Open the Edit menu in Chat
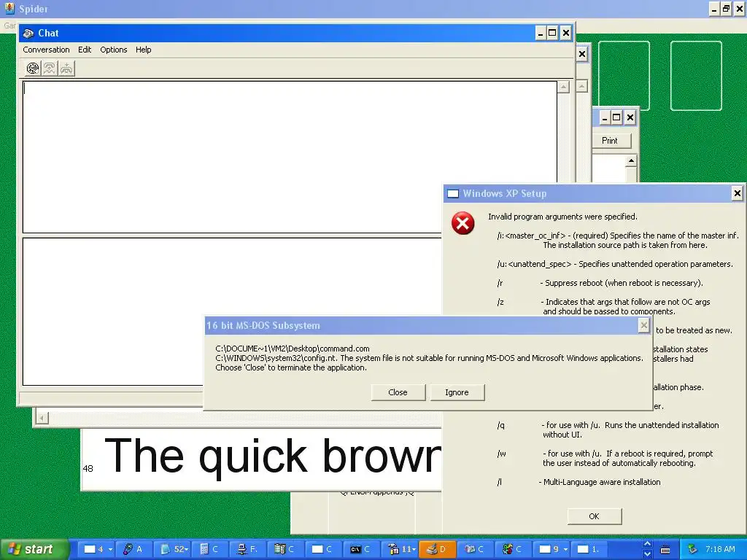The image size is (747, 560). coord(85,50)
